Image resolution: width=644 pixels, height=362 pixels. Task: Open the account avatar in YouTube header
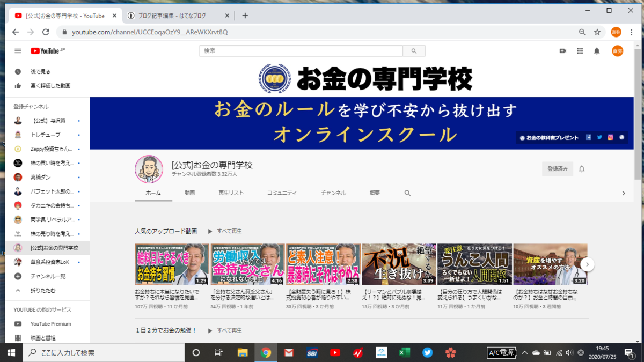(x=617, y=51)
